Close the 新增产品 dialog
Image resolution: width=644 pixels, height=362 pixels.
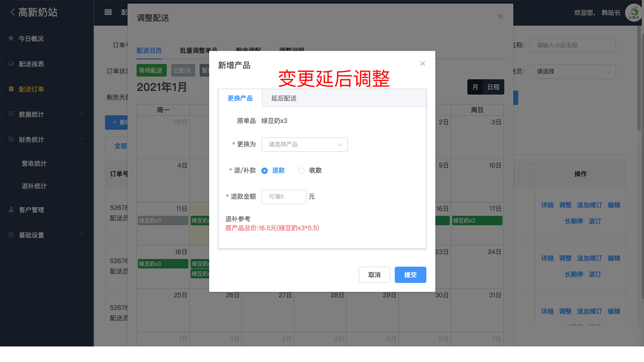click(x=422, y=64)
